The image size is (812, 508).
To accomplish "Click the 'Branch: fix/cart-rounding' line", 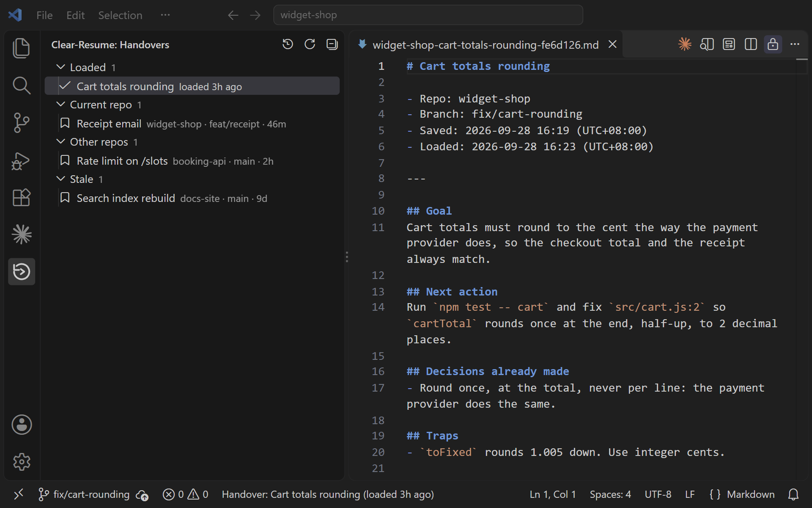I will coord(495,114).
